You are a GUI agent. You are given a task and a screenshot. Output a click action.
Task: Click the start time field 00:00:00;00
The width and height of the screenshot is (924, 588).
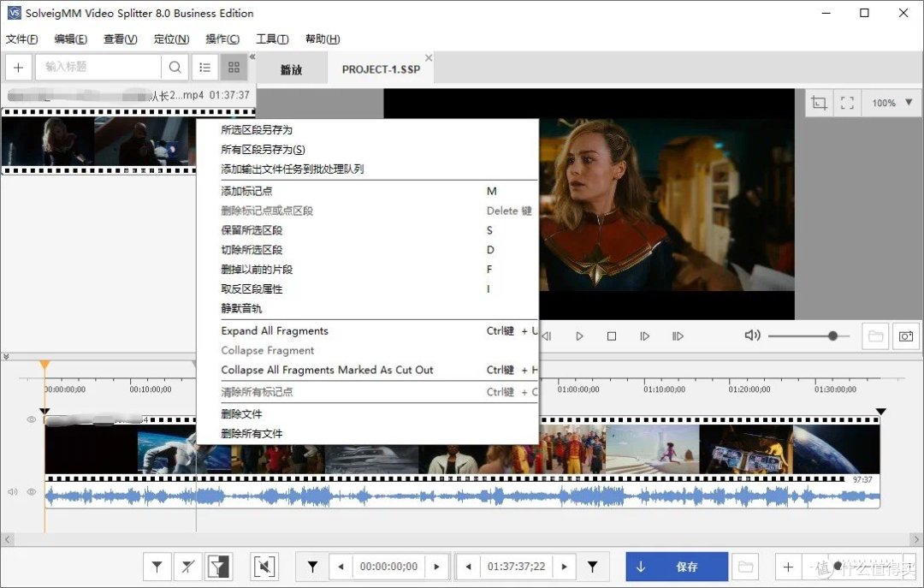(388, 567)
